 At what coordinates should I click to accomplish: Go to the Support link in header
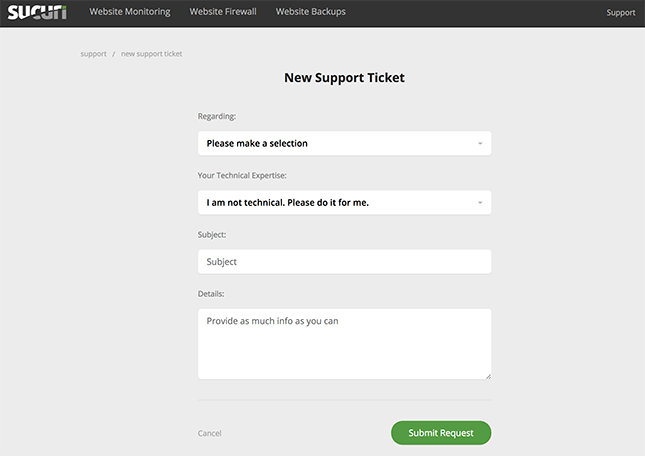click(621, 13)
